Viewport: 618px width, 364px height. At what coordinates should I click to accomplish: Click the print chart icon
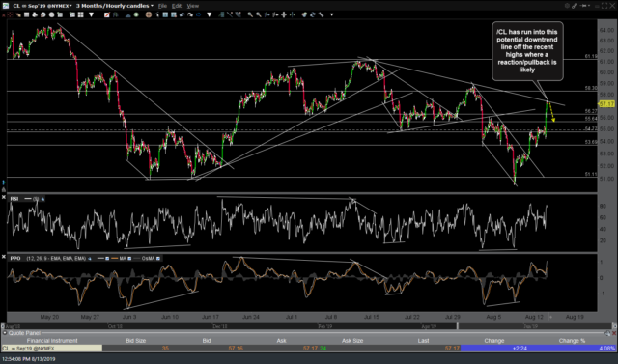pyautogui.click(x=35, y=15)
